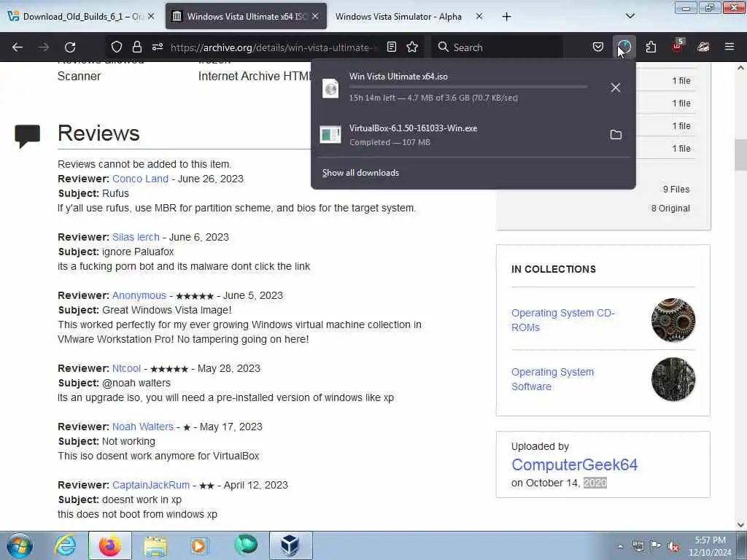This screenshot has width=747, height=560.
Task: Open the tracking protection shield icon
Action: click(117, 47)
